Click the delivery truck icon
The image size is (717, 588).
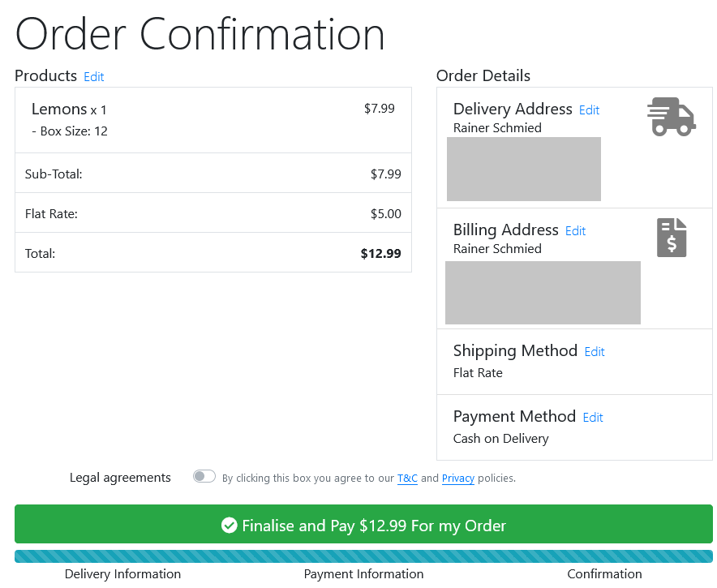pyautogui.click(x=672, y=117)
